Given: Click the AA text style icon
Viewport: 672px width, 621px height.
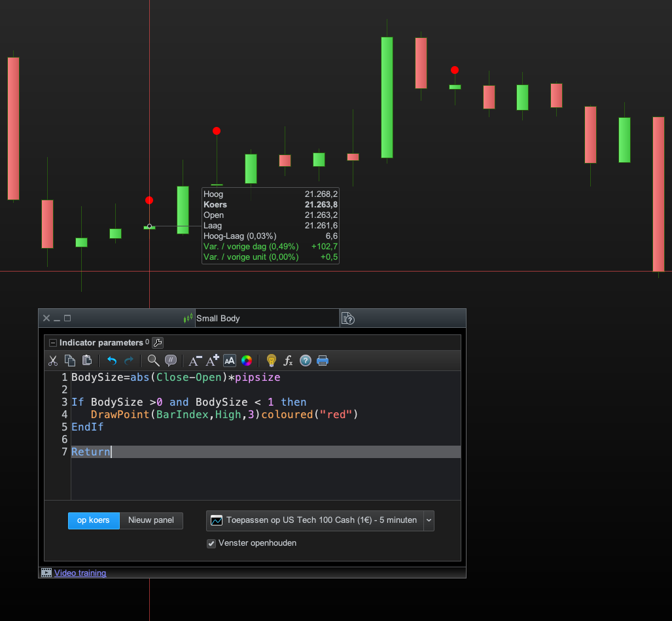Looking at the screenshot, I should pyautogui.click(x=229, y=361).
